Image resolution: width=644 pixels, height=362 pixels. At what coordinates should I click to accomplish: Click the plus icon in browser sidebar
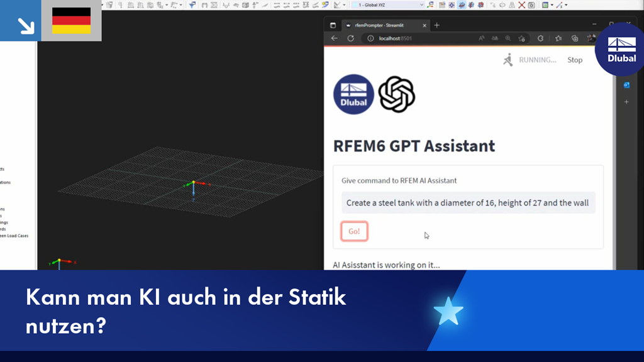626,102
